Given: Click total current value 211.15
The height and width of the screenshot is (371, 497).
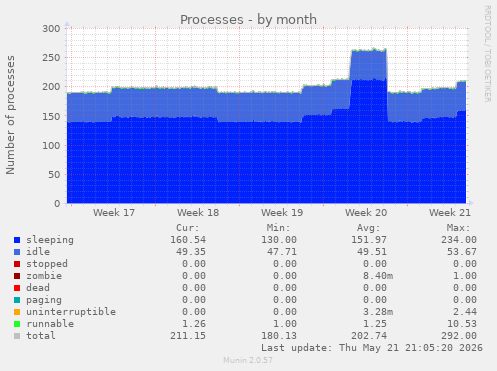Looking at the screenshot, I should click(x=188, y=336).
